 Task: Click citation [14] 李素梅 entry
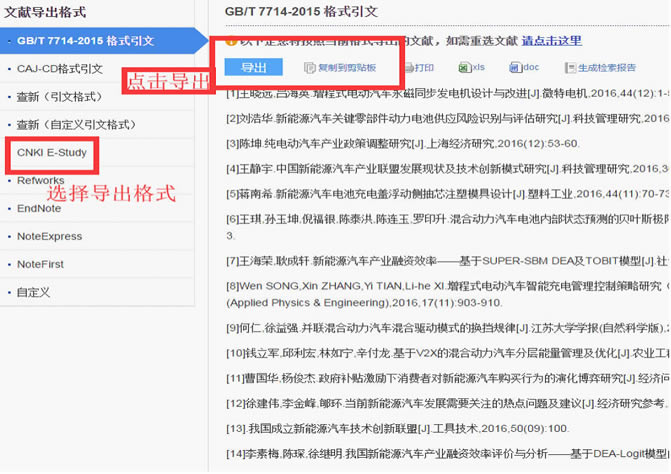pos(448,453)
